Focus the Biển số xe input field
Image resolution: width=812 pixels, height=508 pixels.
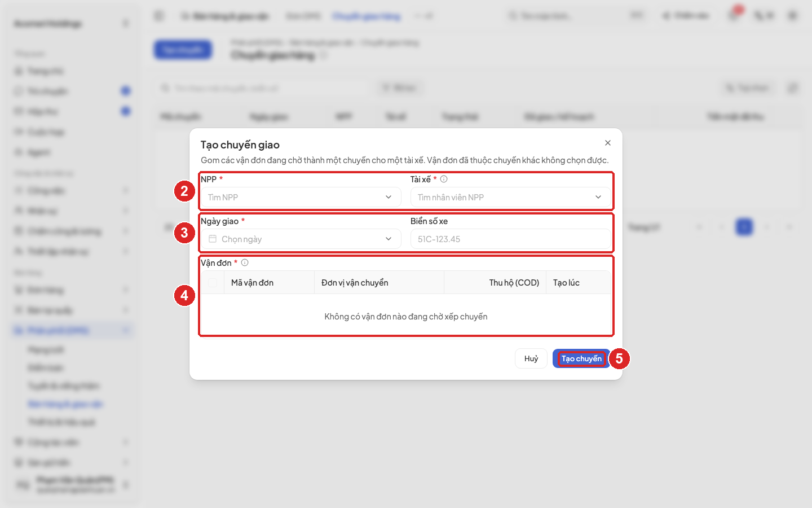(510, 239)
